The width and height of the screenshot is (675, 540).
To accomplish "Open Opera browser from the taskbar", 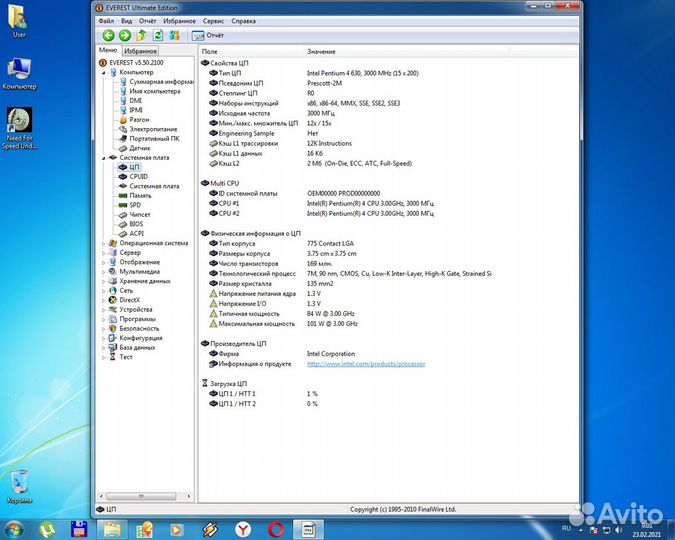I will point(276,530).
